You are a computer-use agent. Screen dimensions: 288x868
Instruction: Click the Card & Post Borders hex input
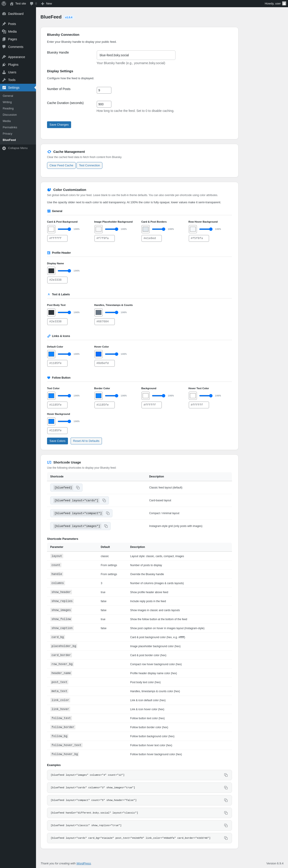tap(152, 238)
